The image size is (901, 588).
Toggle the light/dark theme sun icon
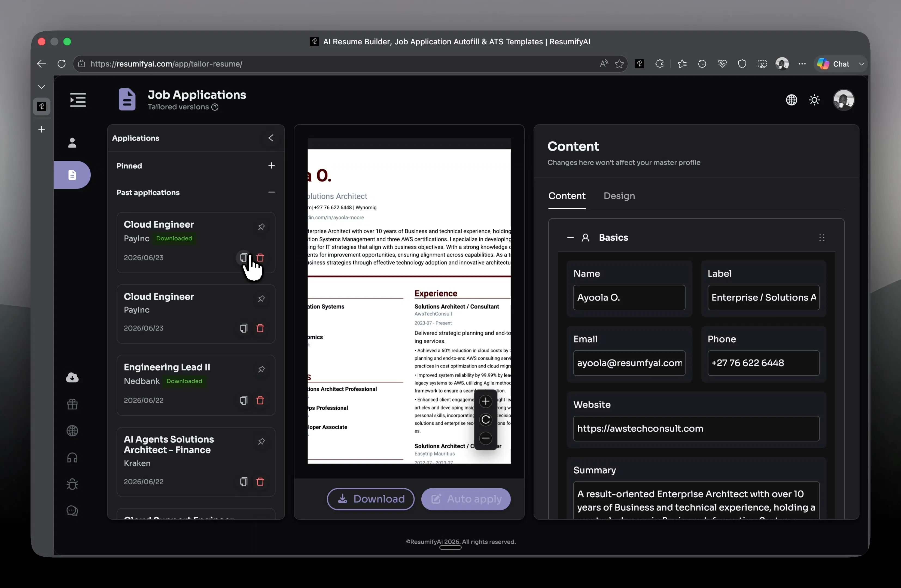[x=814, y=100]
